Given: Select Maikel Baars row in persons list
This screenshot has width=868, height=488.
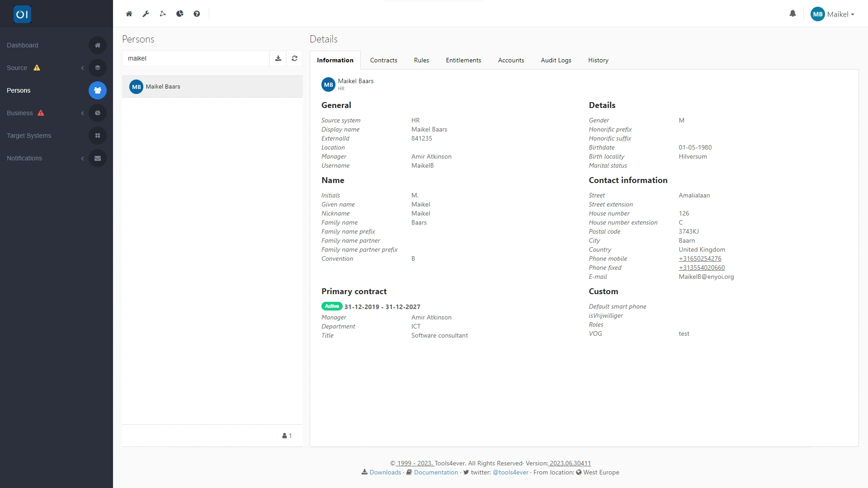Looking at the screenshot, I should 212,87.
